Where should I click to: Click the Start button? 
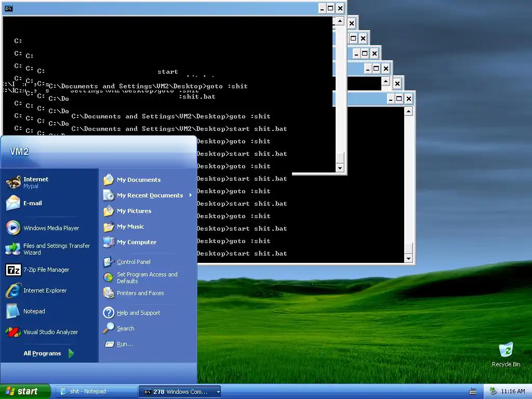pos(25,391)
